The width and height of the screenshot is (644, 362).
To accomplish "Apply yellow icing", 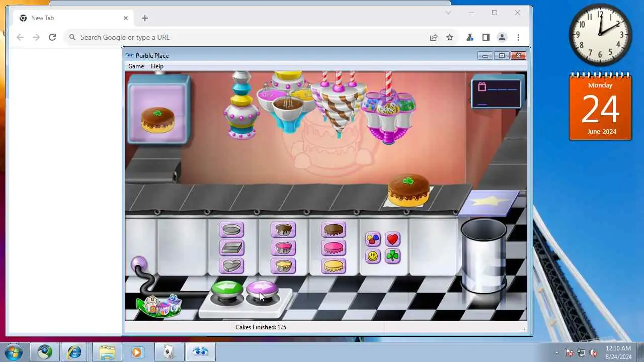I will [334, 265].
